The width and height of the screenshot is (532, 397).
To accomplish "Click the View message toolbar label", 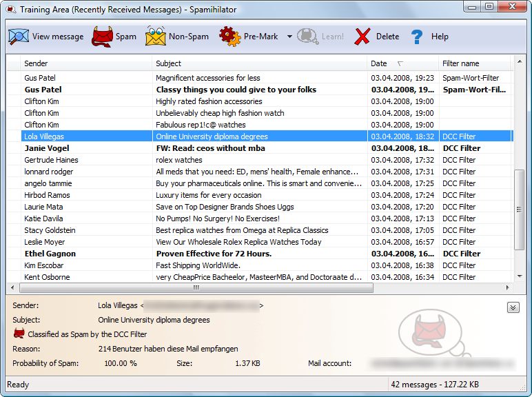I will pyautogui.click(x=58, y=37).
